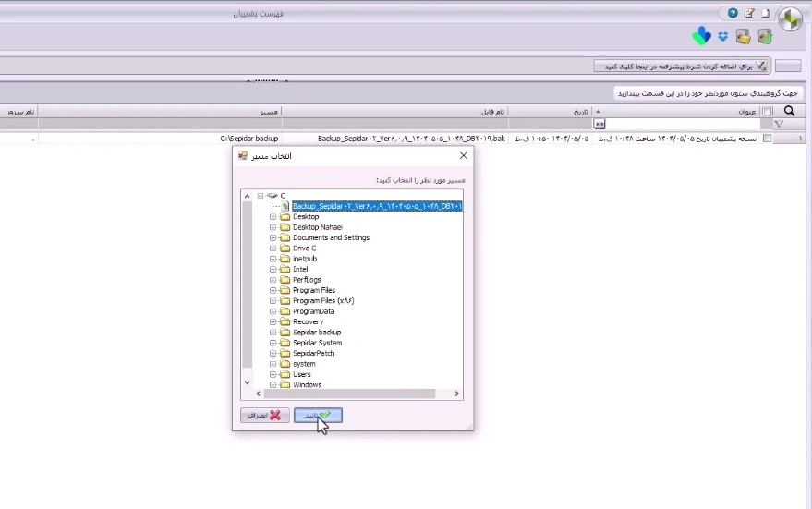Expand the Documents and Settings folder
Viewport: 812px width, 509px height.
point(273,237)
